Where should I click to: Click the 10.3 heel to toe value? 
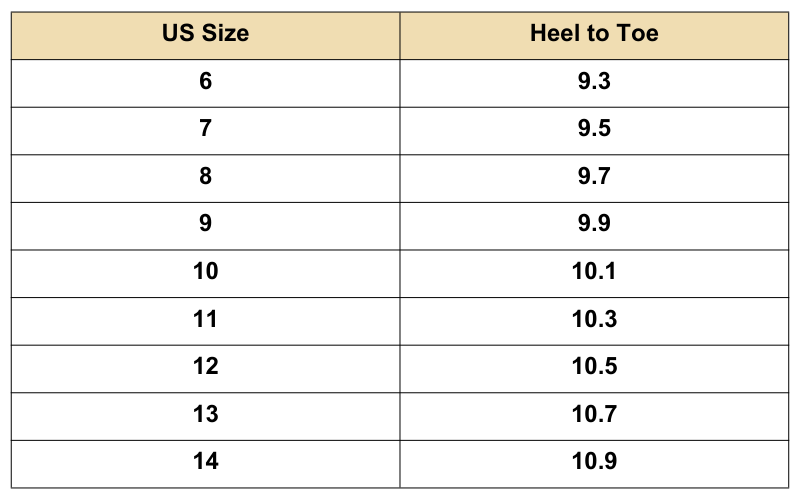pyautogui.click(x=594, y=320)
